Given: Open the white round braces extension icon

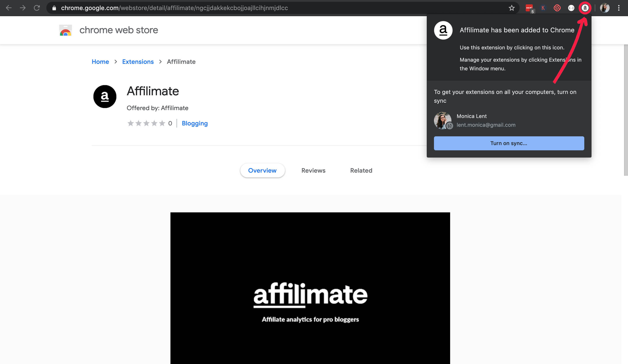Looking at the screenshot, I should 571,8.
